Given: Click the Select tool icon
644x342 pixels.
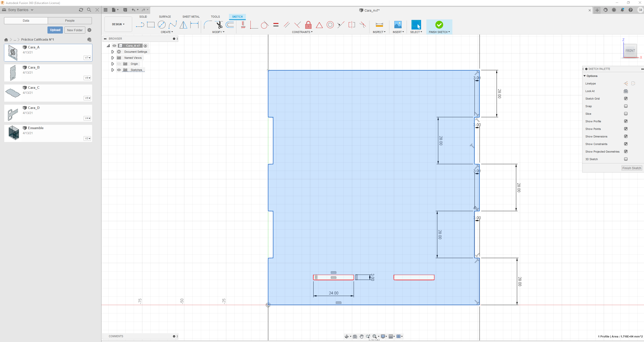Looking at the screenshot, I should (x=416, y=25).
